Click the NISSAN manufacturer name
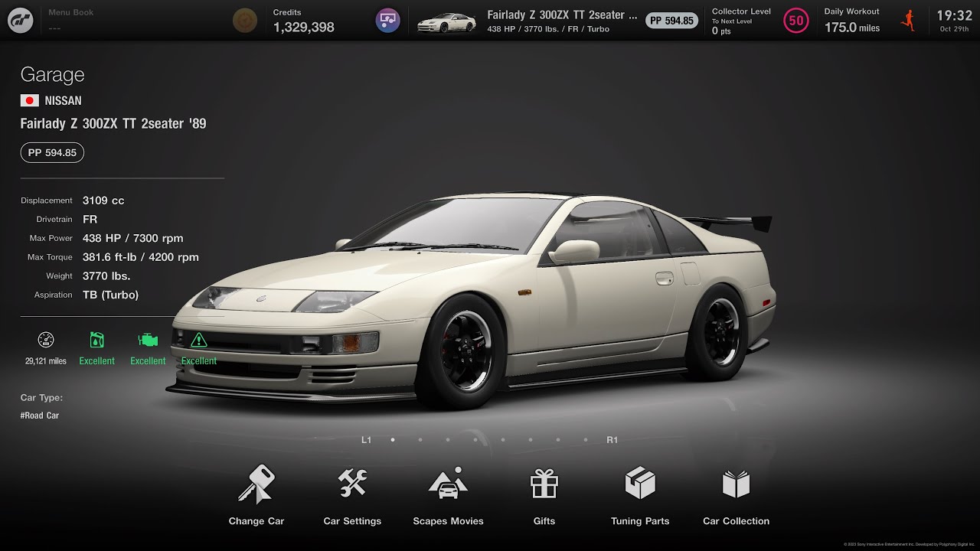 pyautogui.click(x=63, y=100)
